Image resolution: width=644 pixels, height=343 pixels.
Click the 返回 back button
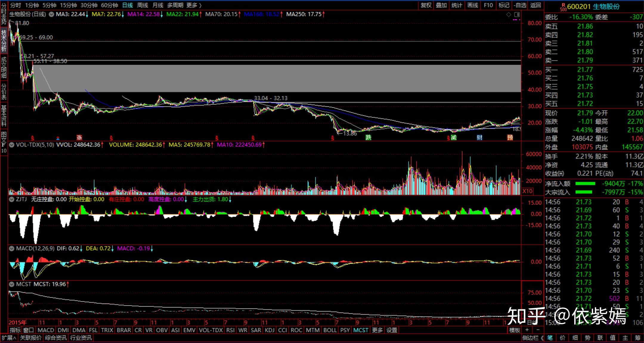click(535, 5)
